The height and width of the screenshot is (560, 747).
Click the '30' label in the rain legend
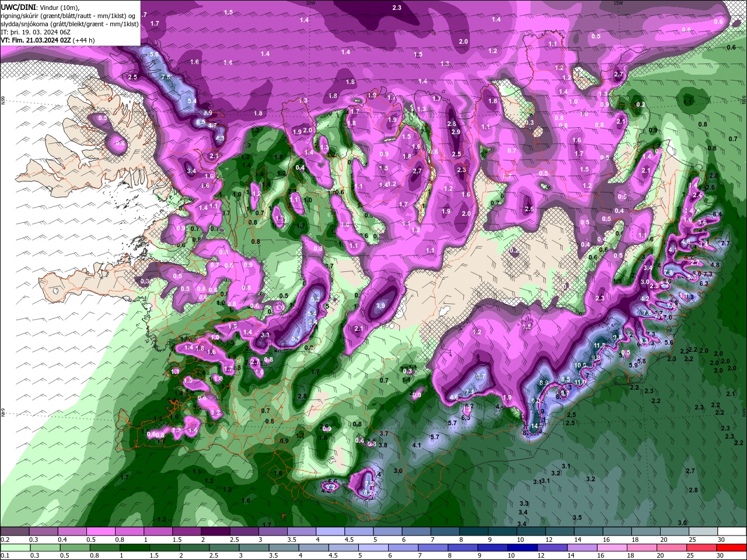(x=720, y=555)
